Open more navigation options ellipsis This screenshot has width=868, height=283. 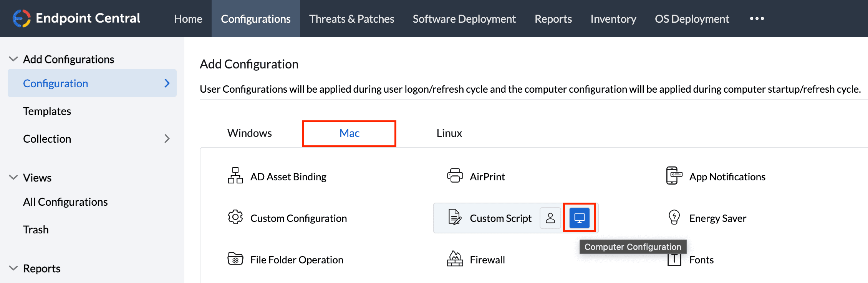[757, 18]
